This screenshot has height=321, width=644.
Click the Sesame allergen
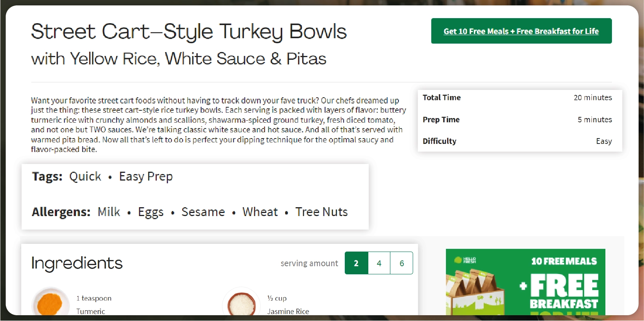click(x=203, y=212)
